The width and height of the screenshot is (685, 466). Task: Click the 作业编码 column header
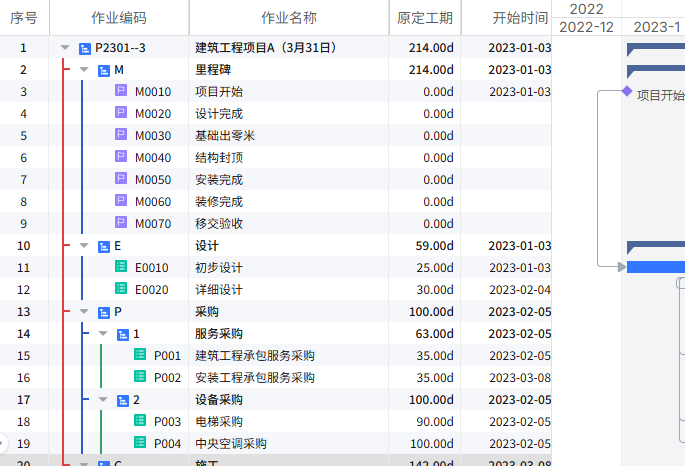118,18
